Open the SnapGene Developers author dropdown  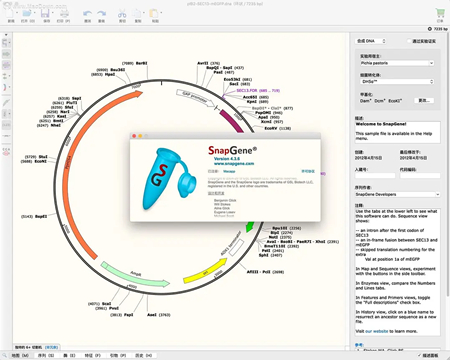397,194
